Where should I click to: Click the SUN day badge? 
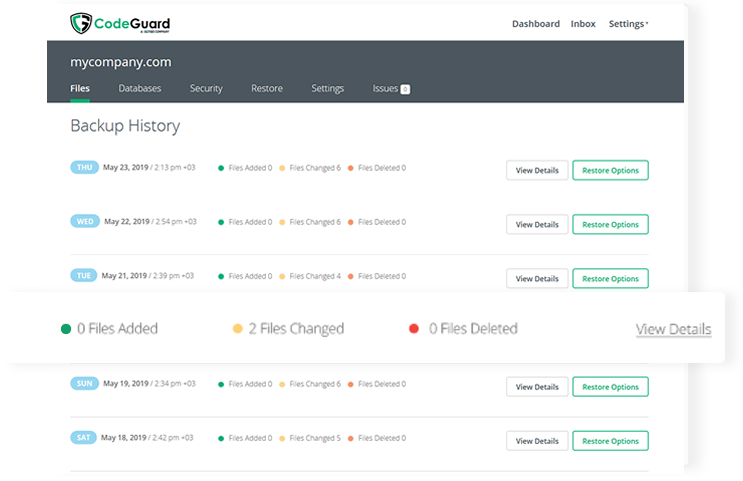pos(84,383)
